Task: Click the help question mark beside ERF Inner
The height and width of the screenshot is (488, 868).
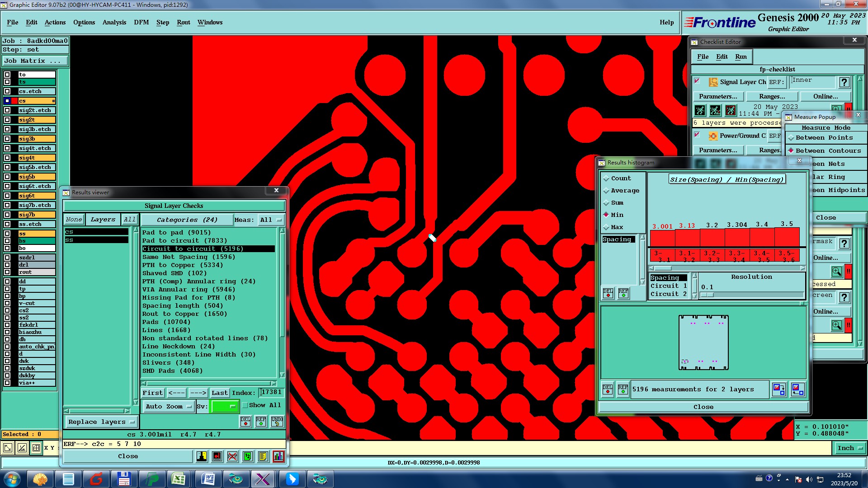Action: point(844,82)
